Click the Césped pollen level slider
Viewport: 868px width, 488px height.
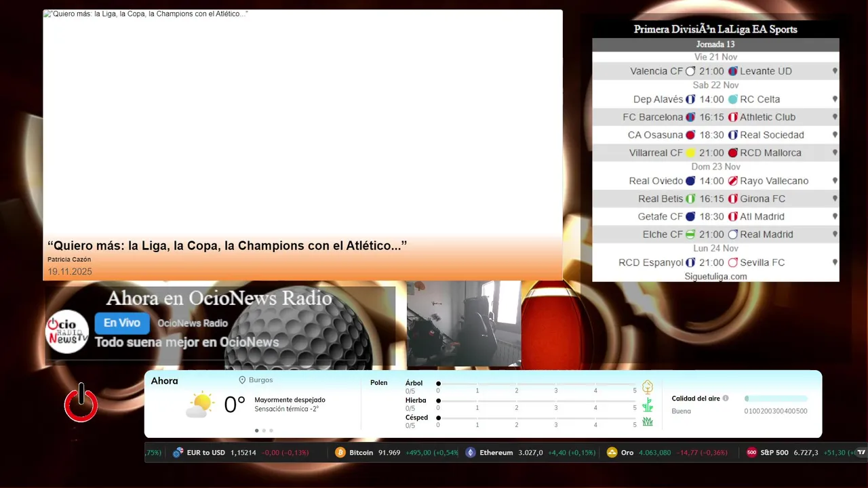(x=537, y=418)
